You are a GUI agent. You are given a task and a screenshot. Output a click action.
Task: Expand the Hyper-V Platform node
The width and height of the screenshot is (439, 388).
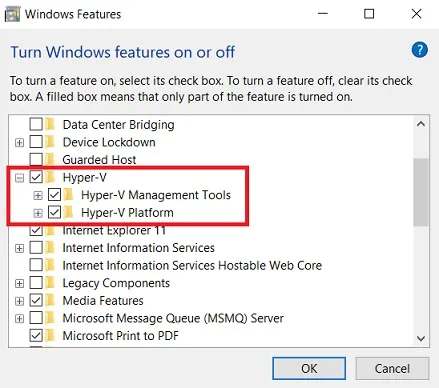tap(38, 213)
